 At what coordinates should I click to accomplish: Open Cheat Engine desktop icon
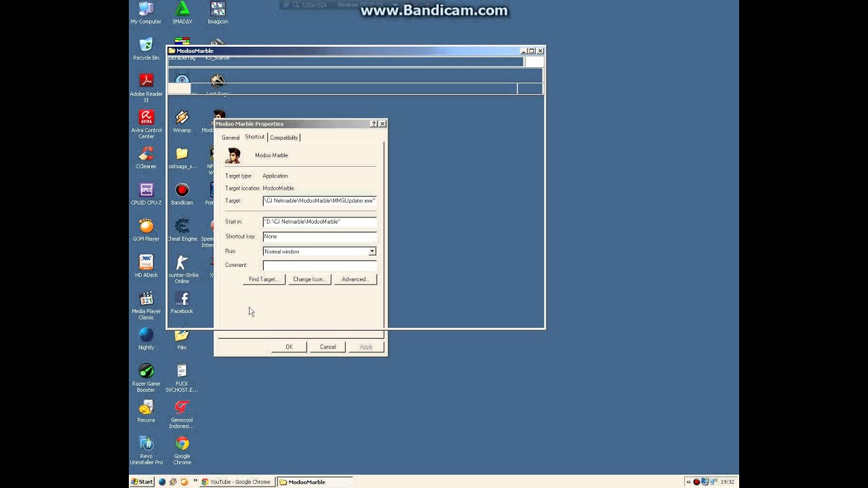tap(182, 230)
